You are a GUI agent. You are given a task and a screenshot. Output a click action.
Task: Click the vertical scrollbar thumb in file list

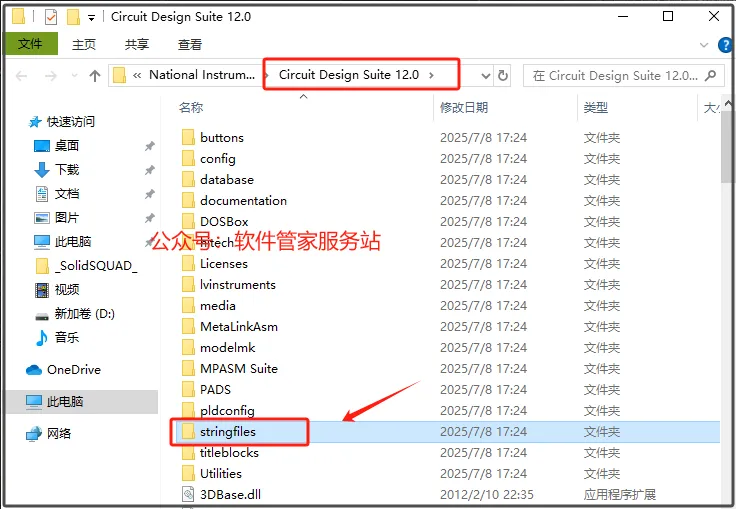(x=727, y=147)
